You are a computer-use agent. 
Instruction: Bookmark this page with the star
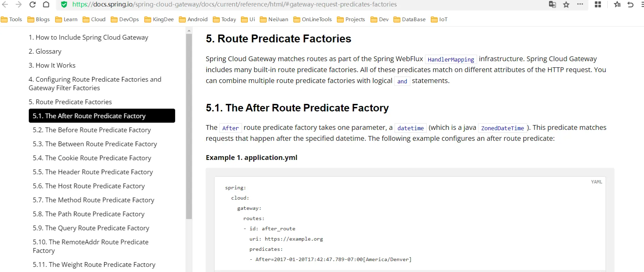click(566, 4)
